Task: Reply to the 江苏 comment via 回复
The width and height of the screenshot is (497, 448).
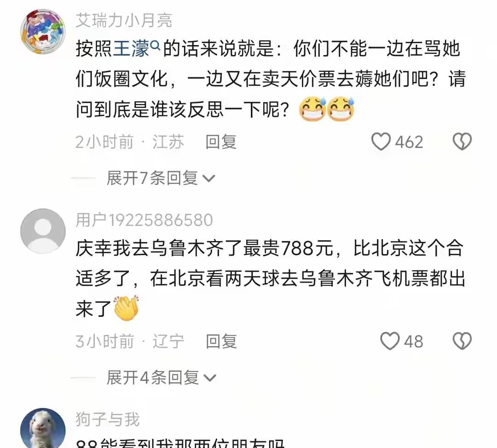Action: click(221, 142)
